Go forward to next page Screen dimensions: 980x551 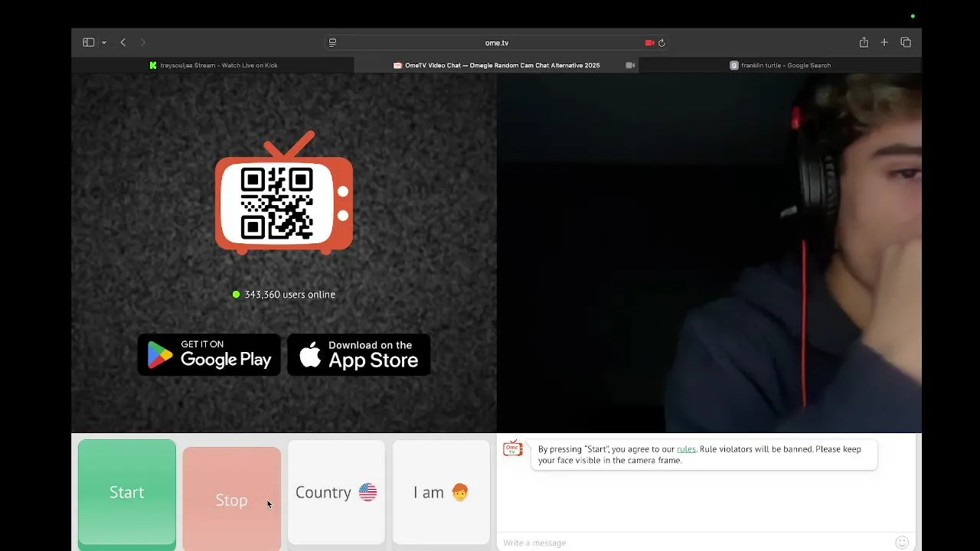(x=143, y=43)
